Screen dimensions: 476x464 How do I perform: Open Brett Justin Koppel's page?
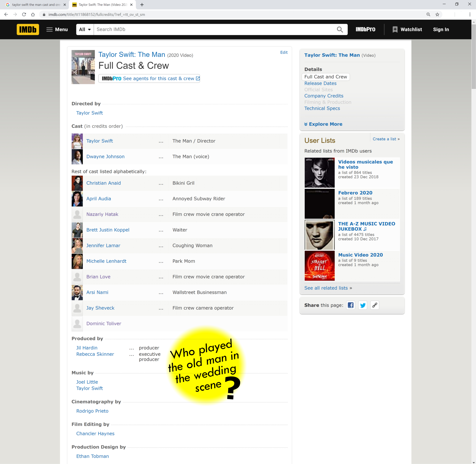tap(108, 230)
